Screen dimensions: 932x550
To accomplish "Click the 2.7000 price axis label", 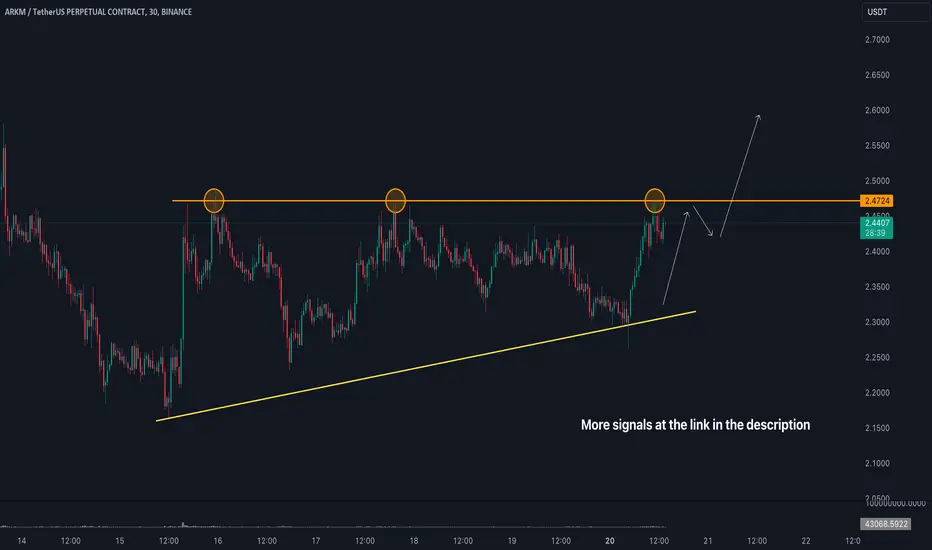I will click(877, 40).
